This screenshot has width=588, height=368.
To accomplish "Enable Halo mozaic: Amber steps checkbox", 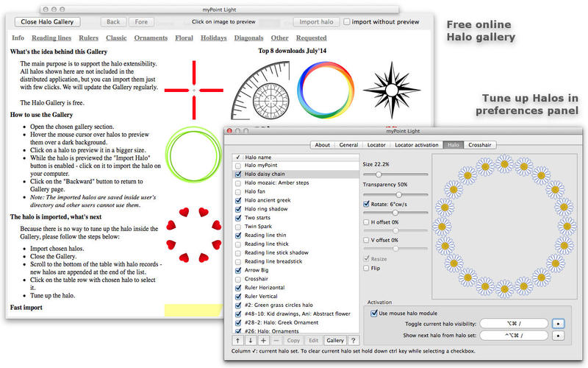I will pyautogui.click(x=237, y=183).
